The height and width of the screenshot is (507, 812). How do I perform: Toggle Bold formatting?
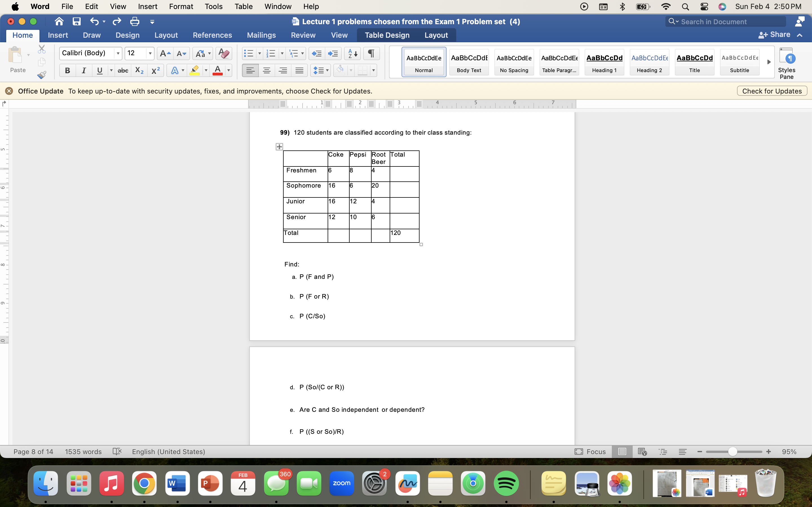(67, 70)
